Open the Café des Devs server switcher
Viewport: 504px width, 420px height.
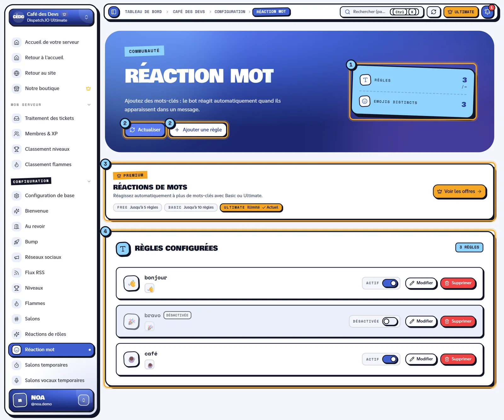[x=51, y=17]
